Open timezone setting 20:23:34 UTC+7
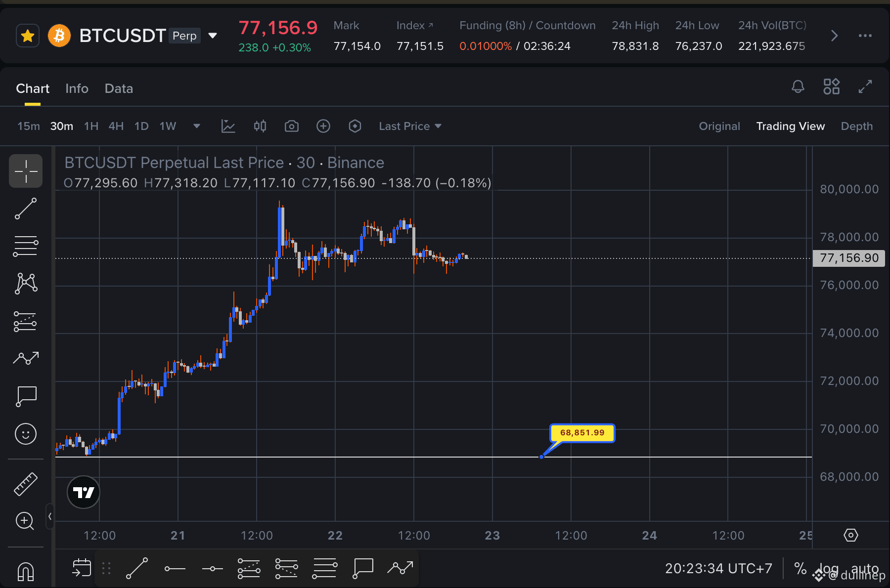 tap(718, 568)
